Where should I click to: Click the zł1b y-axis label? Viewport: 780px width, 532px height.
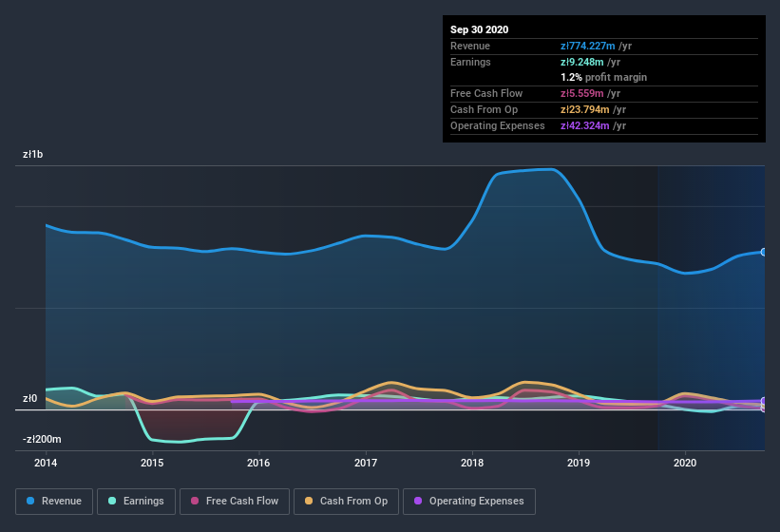pyautogui.click(x=35, y=154)
